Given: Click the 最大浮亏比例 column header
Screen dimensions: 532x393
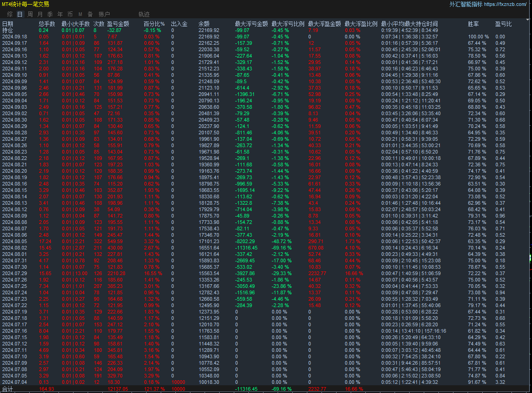Looking at the screenshot, I should tap(288, 24).
